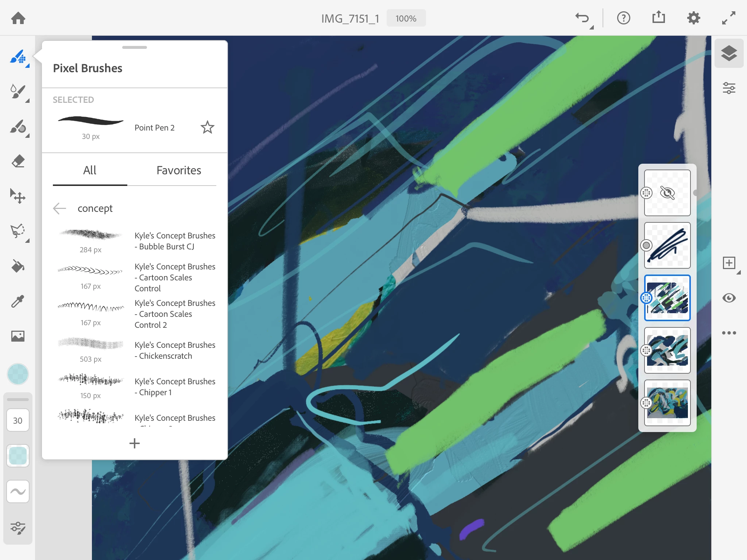This screenshot has width=747, height=560.
Task: Go back from concept brush category
Action: pyautogui.click(x=59, y=208)
